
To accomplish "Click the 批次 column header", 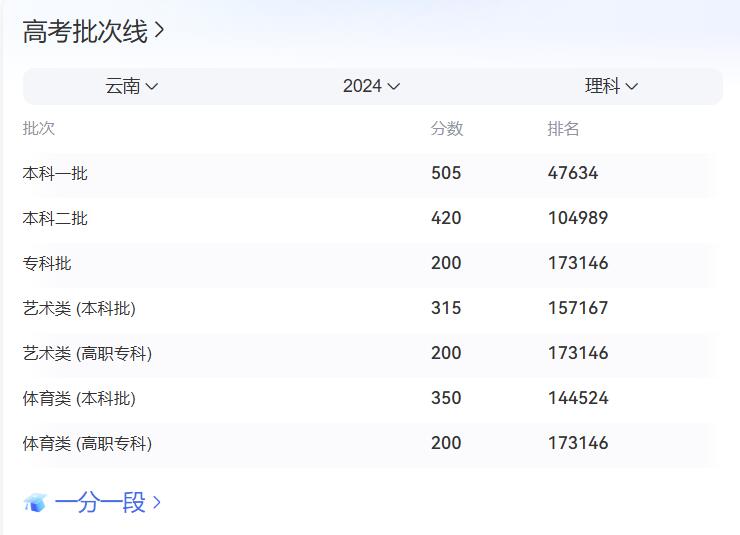I will click(39, 128).
